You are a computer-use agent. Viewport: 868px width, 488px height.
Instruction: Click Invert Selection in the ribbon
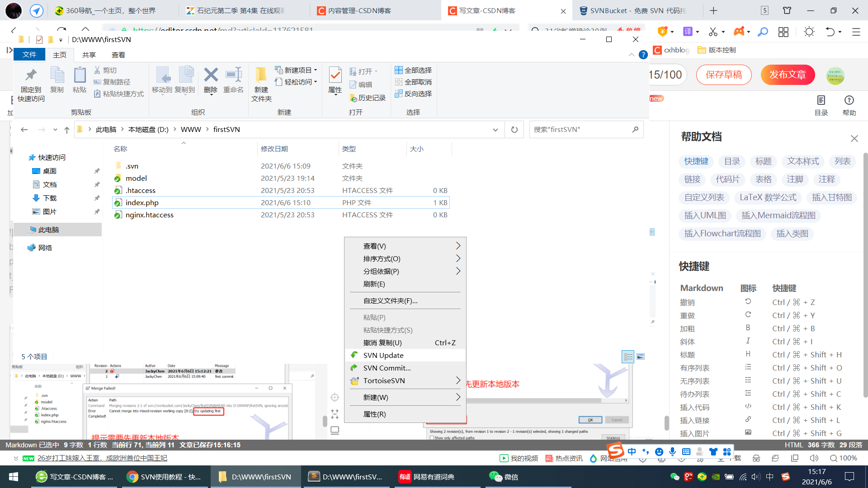(413, 94)
